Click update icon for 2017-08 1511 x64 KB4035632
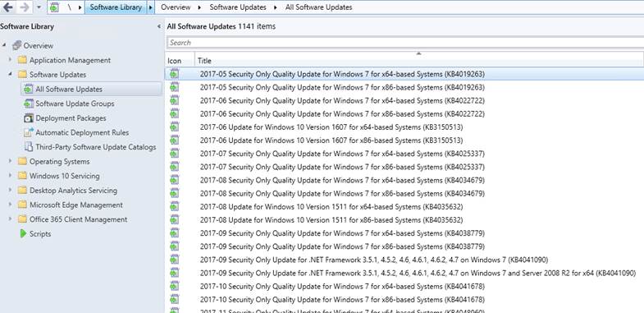The image size is (644, 313). click(175, 206)
